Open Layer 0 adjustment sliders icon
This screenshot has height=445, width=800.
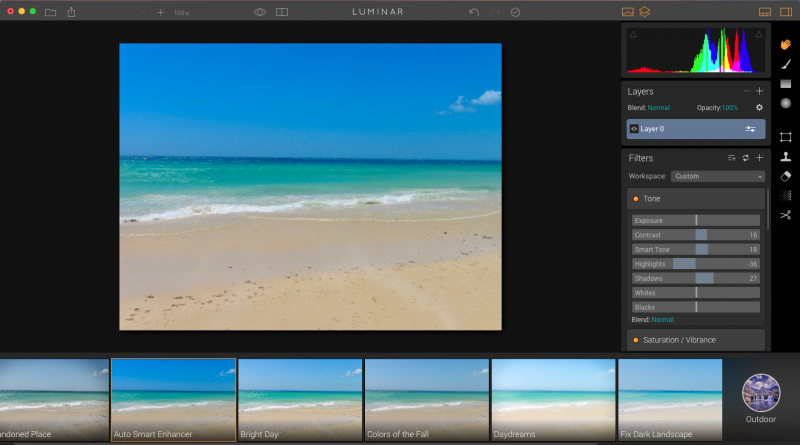[x=751, y=129]
